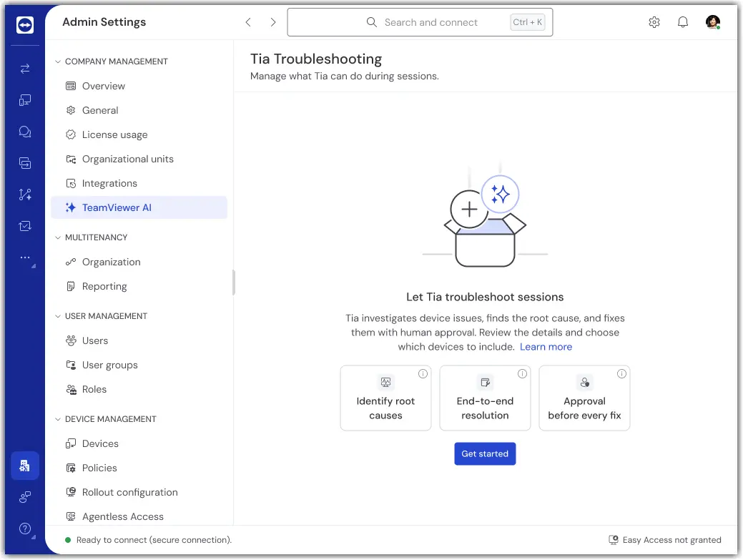
Task: Open Users list
Action: pos(139,340)
